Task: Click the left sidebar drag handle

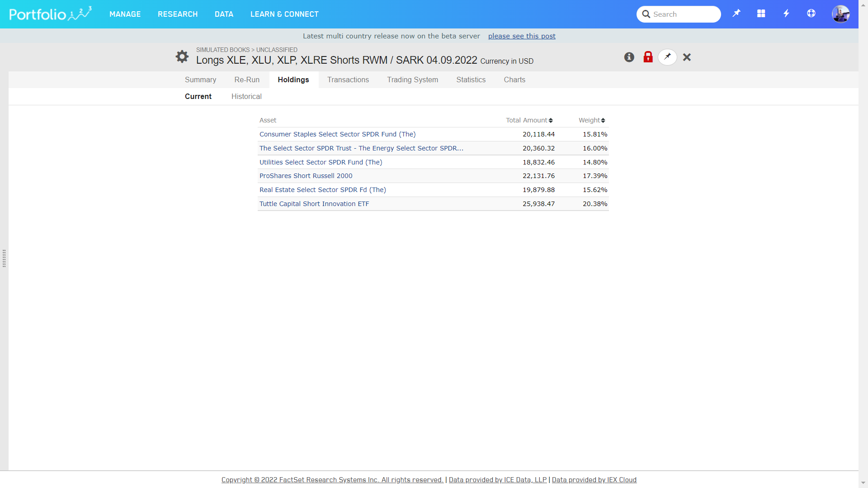Action: [x=4, y=258]
